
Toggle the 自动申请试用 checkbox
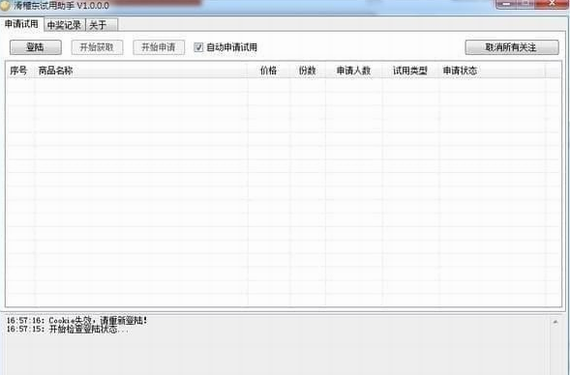198,47
